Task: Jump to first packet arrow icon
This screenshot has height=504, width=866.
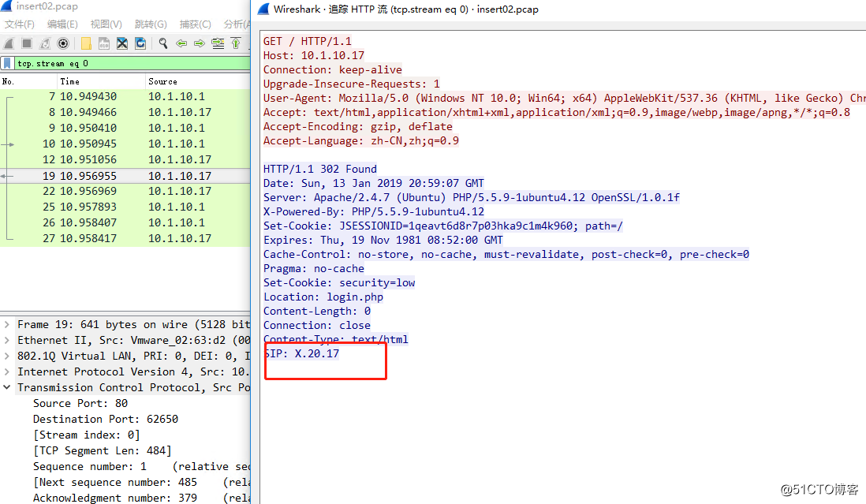Action: pos(236,43)
